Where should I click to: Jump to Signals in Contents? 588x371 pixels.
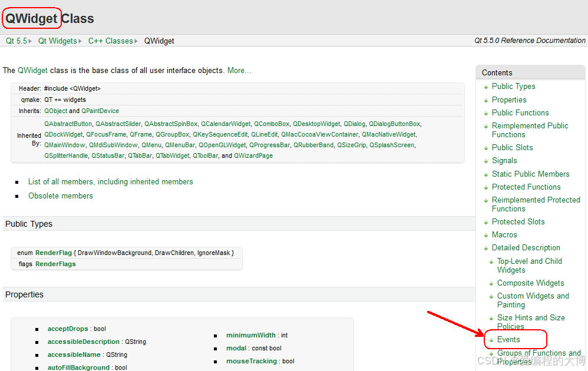[x=504, y=161]
